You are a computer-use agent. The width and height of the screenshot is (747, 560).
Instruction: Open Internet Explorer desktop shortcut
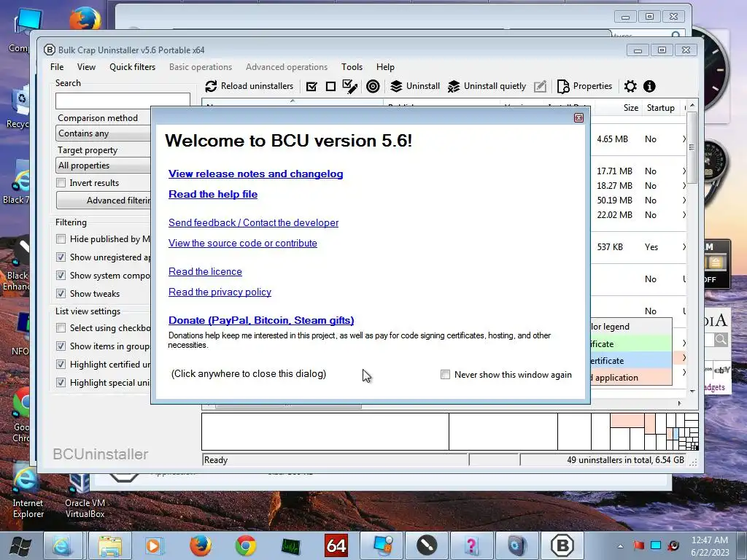tap(28, 492)
